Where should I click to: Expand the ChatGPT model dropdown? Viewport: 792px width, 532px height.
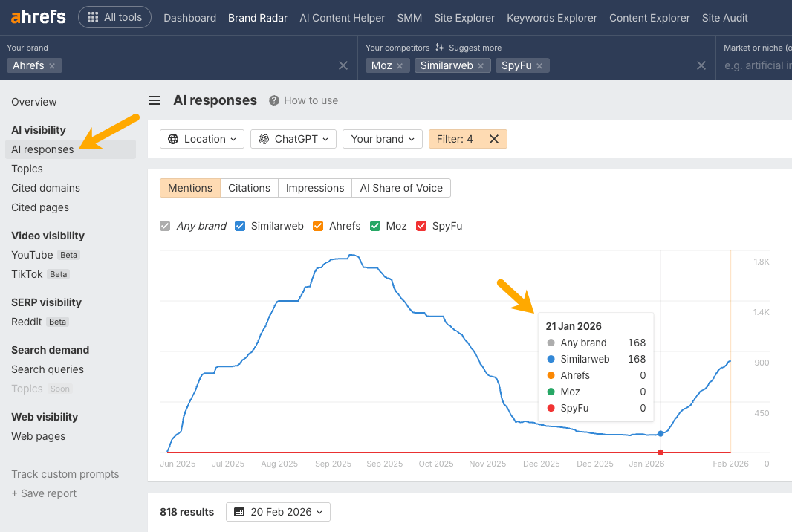pyautogui.click(x=293, y=139)
